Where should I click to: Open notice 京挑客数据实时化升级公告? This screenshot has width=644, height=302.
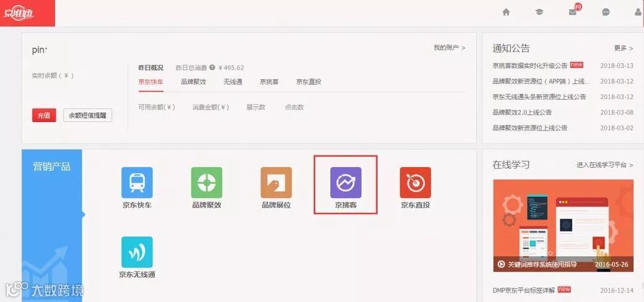coord(530,66)
